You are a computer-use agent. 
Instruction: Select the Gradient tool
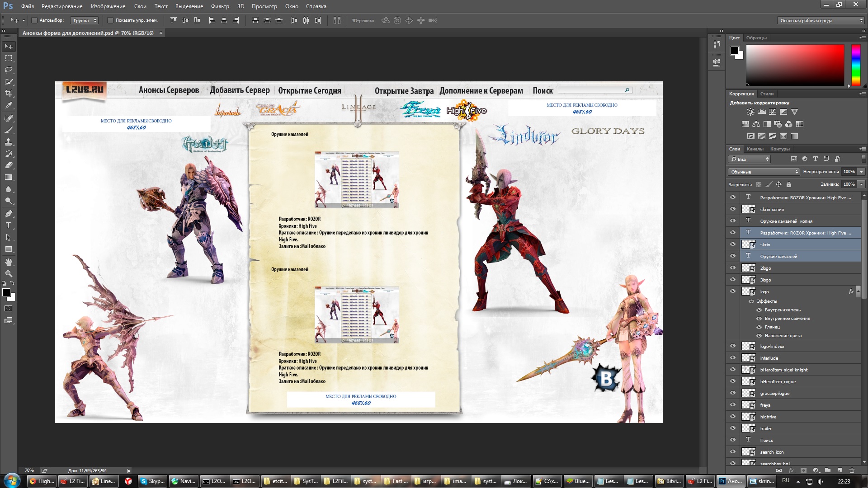click(x=9, y=177)
